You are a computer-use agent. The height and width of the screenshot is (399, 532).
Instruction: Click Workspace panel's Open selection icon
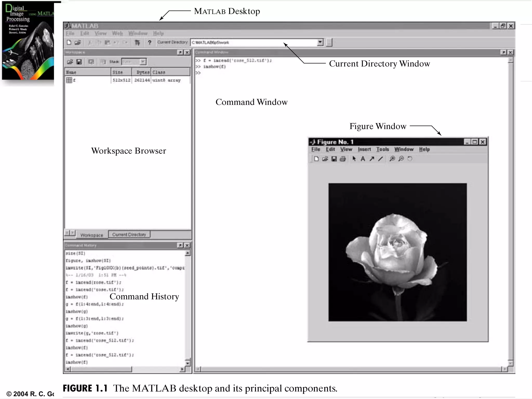tap(91, 62)
